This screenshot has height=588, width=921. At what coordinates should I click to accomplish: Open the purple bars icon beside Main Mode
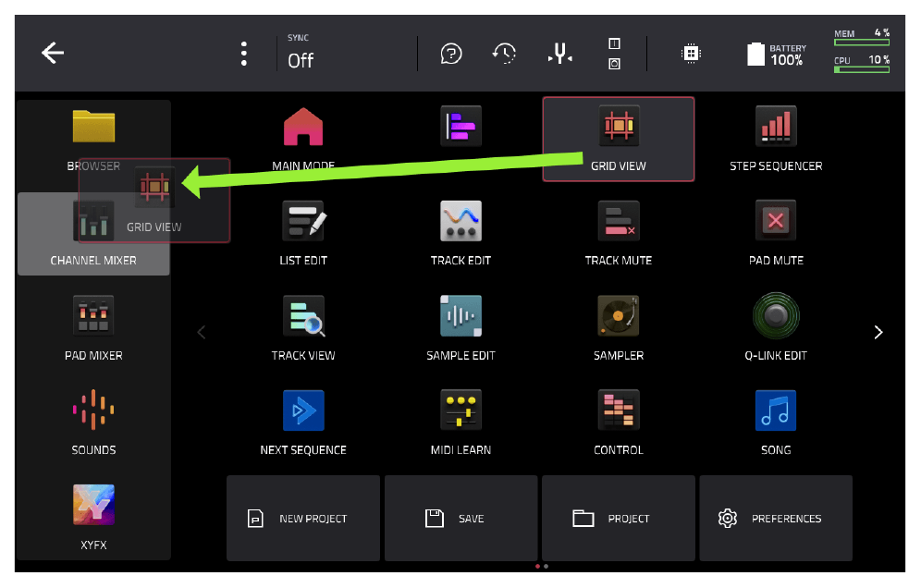pos(461,126)
